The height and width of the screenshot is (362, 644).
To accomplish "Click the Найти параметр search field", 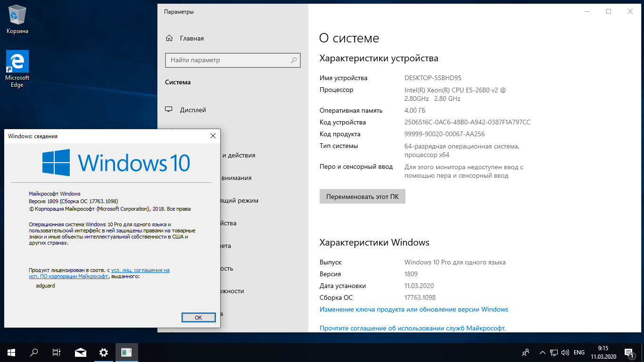I will [x=233, y=60].
